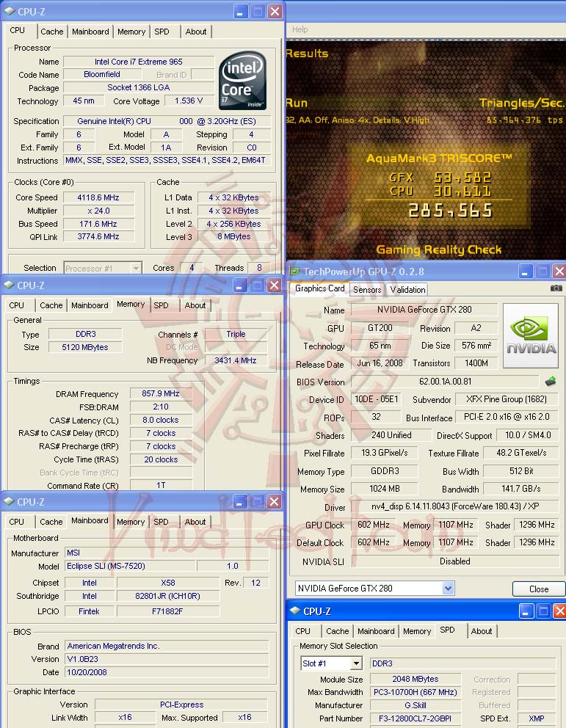Open About tab in Mainboard CPU-Z window
Viewport: 566px width, 728px height.
coord(195,522)
